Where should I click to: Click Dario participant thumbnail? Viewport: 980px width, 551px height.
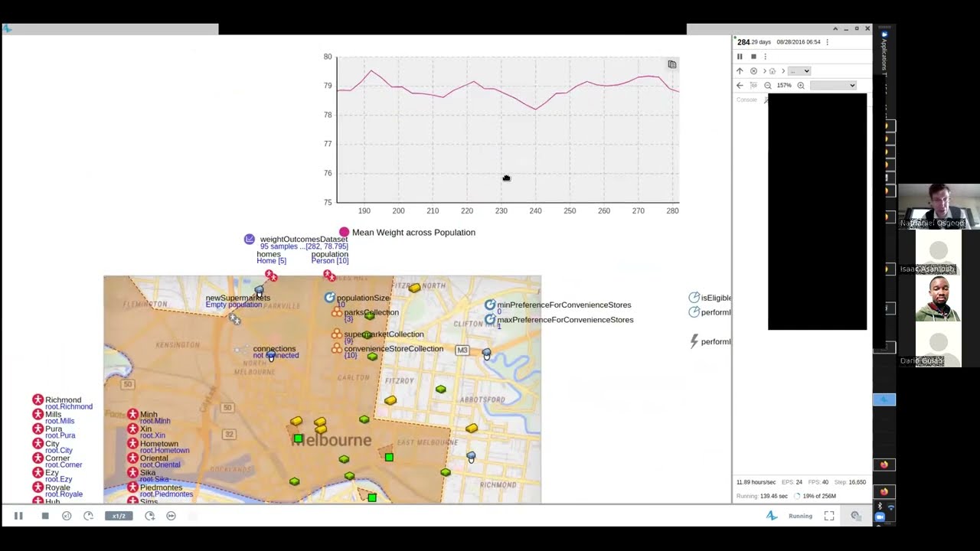(938, 344)
